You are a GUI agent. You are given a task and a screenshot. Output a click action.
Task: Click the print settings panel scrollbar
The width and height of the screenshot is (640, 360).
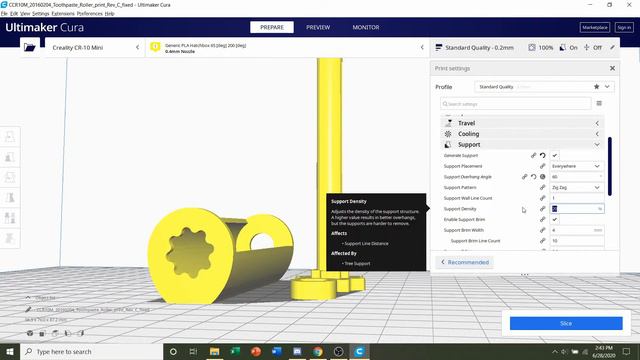click(610, 166)
